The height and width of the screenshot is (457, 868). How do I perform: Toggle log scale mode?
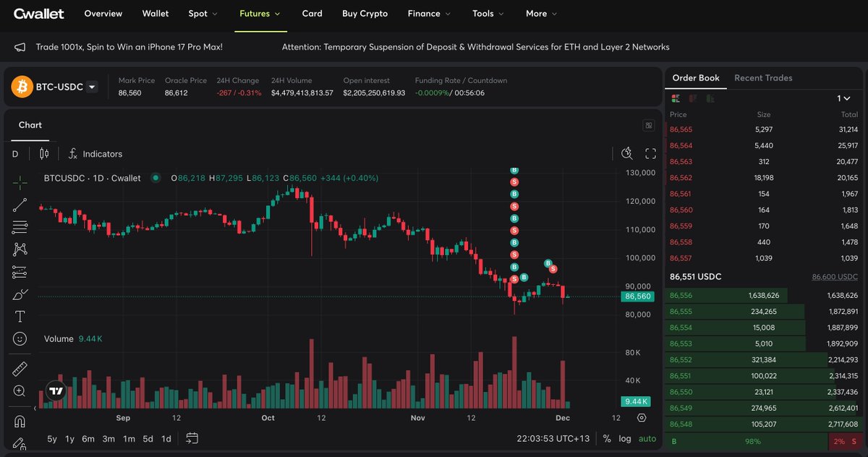625,438
